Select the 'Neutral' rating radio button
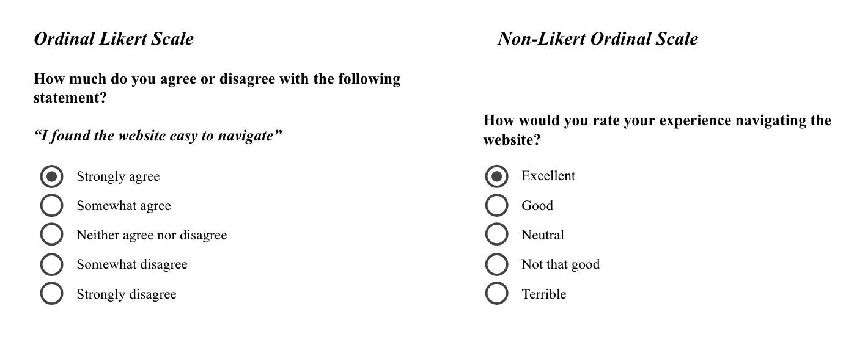The image size is (868, 342). coord(496,235)
